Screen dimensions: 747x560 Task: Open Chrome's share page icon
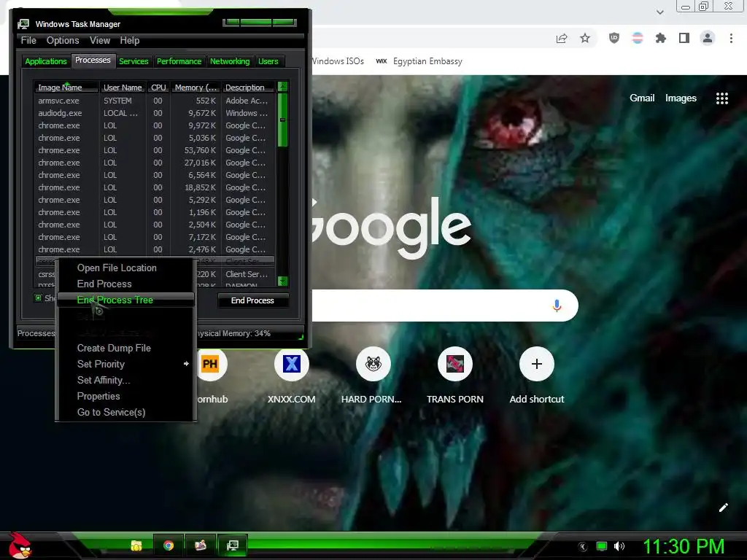pyautogui.click(x=562, y=39)
